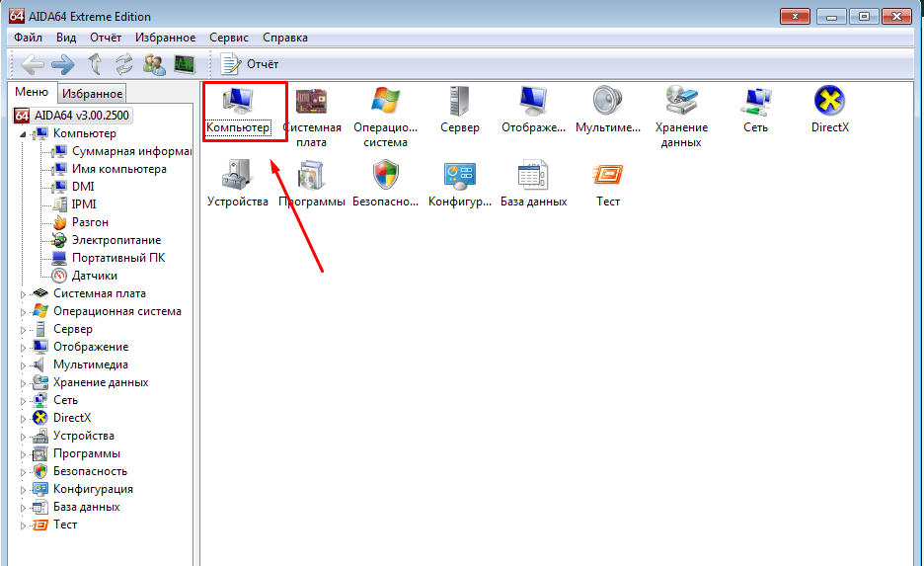Open the Хранение данных icon in main pane
The width and height of the screenshot is (924, 566).
pos(681,118)
